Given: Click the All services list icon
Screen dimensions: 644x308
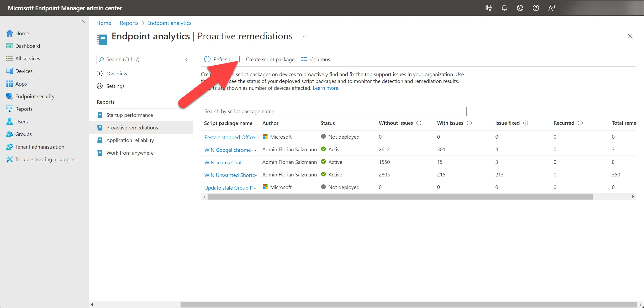Looking at the screenshot, I should pos(9,59).
